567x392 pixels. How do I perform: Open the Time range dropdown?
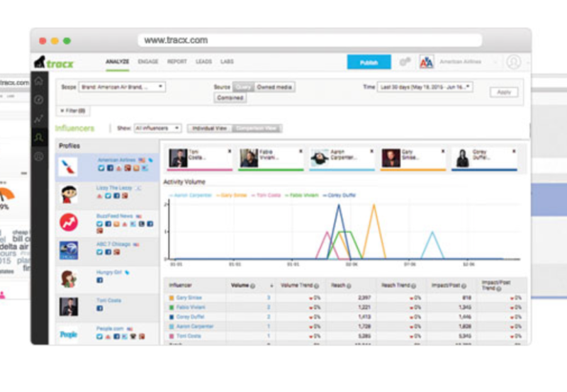point(425,87)
